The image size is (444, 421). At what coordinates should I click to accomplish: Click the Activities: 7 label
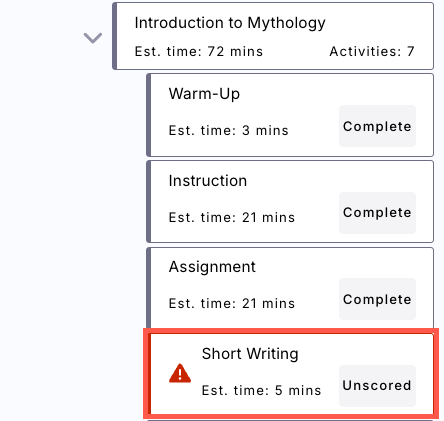pyautogui.click(x=372, y=51)
